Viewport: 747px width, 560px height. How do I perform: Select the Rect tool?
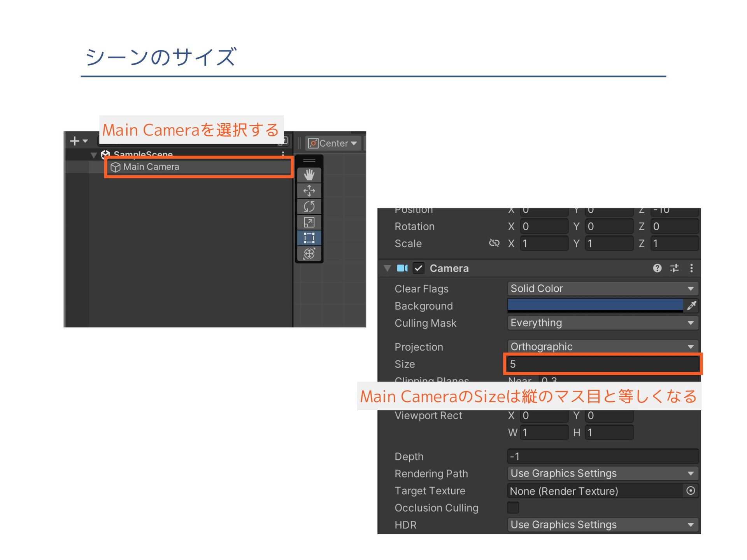click(x=309, y=238)
